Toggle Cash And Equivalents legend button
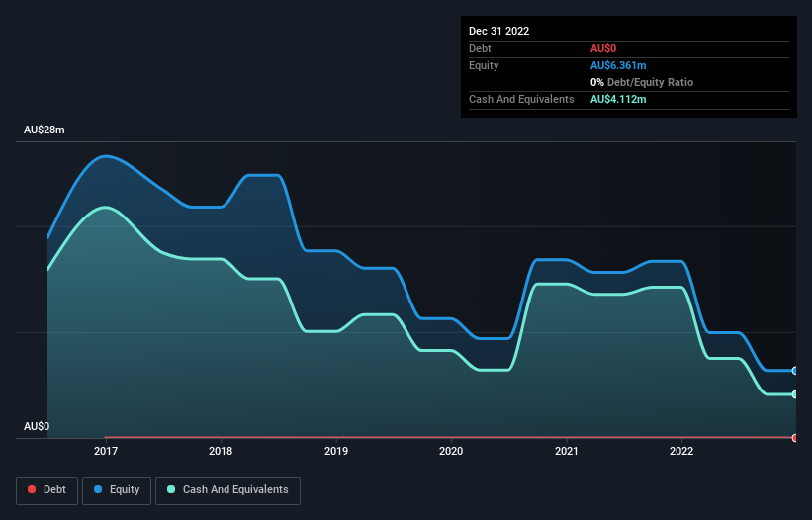Image resolution: width=812 pixels, height=520 pixels. (227, 490)
